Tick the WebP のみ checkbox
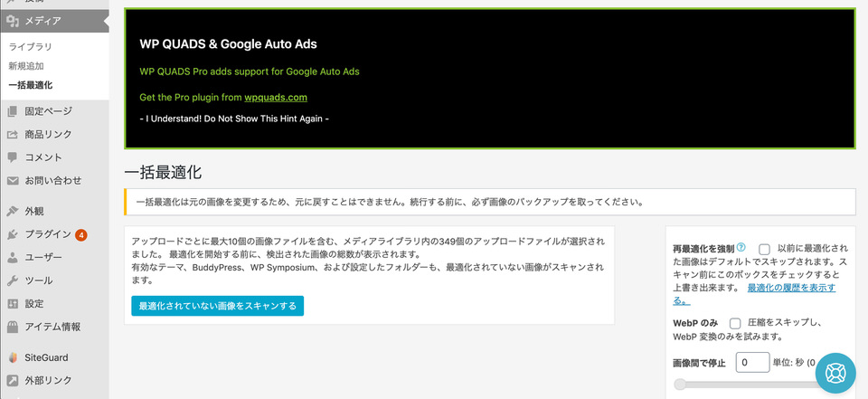The width and height of the screenshot is (868, 399). point(735,323)
